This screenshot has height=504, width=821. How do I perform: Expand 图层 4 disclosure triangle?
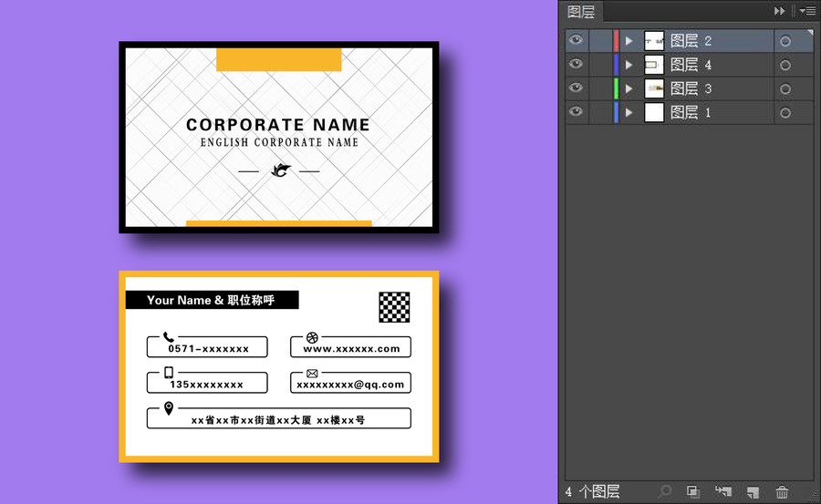(629, 65)
